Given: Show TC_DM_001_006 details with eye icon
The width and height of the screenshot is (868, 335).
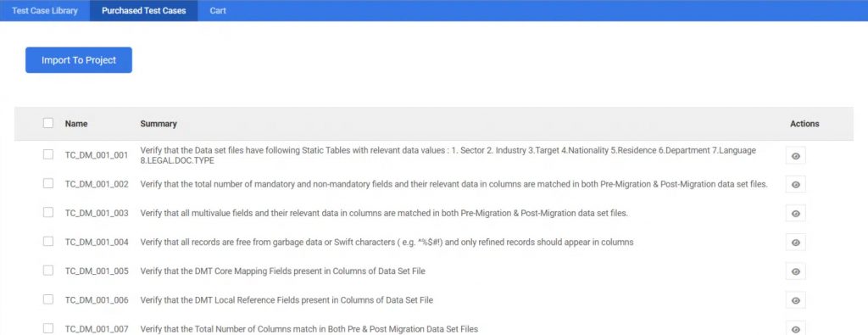Looking at the screenshot, I should point(795,300).
